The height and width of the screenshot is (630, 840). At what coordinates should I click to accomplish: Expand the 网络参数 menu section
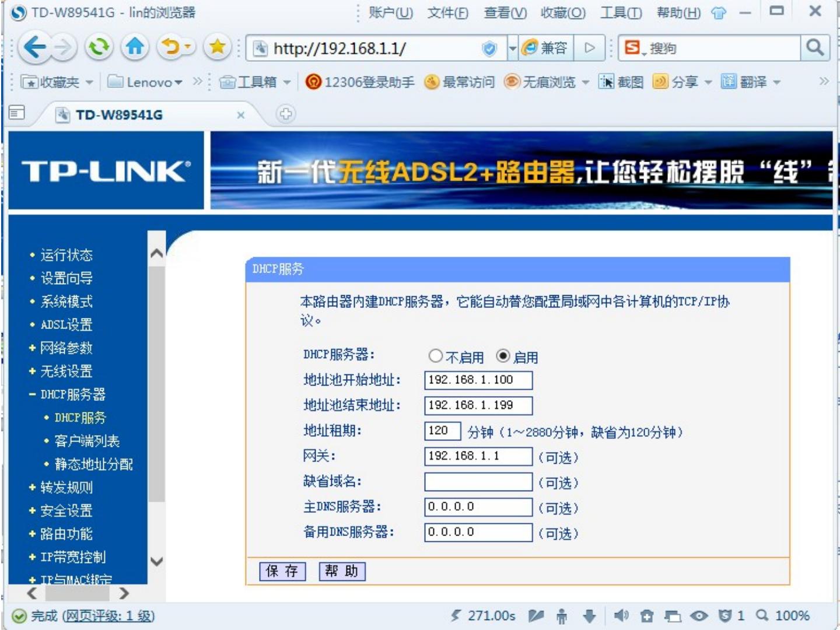click(66, 348)
